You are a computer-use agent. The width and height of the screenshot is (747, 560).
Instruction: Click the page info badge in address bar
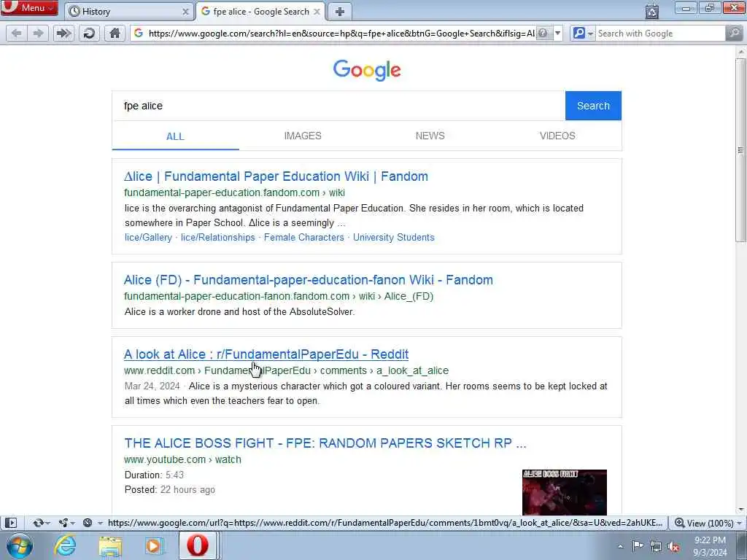point(543,34)
